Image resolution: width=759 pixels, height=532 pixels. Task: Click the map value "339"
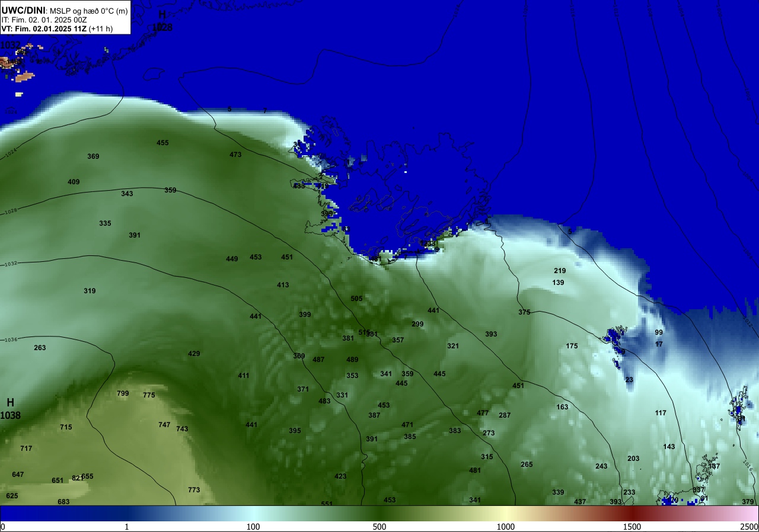558,492
